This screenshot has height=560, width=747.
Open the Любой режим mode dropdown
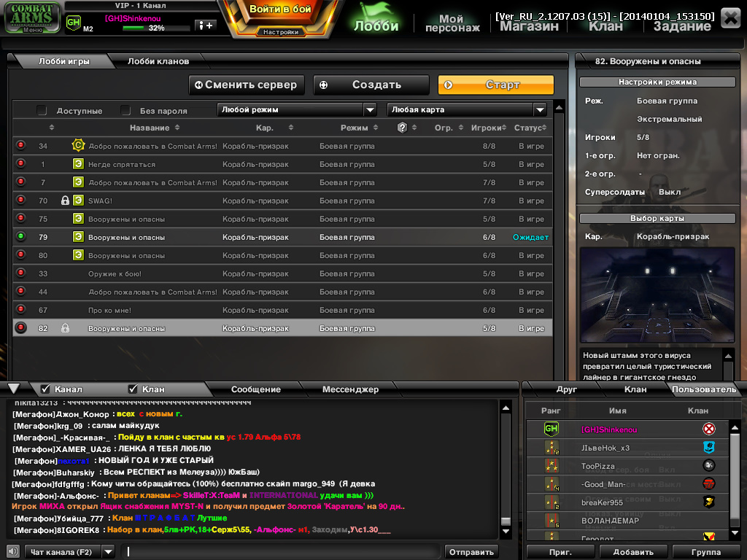pos(297,109)
